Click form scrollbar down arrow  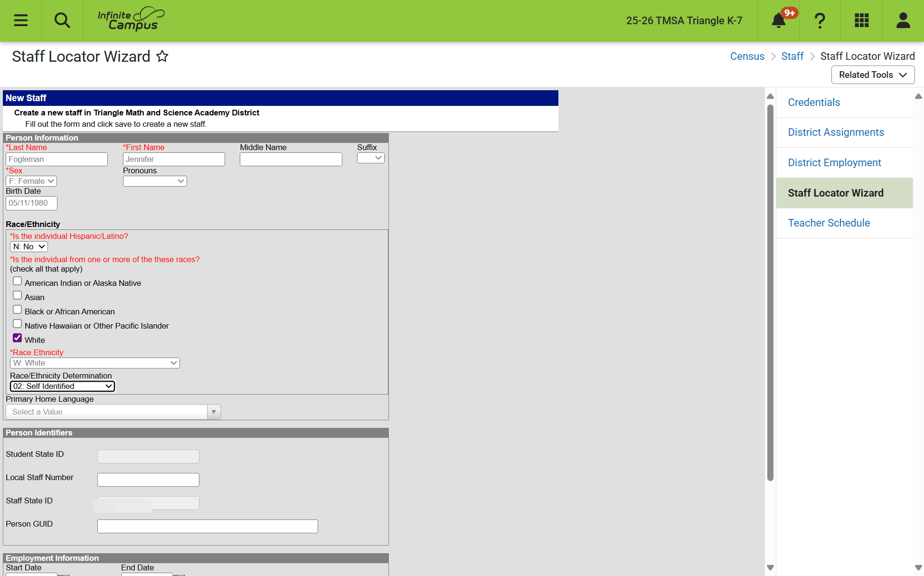pyautogui.click(x=770, y=567)
